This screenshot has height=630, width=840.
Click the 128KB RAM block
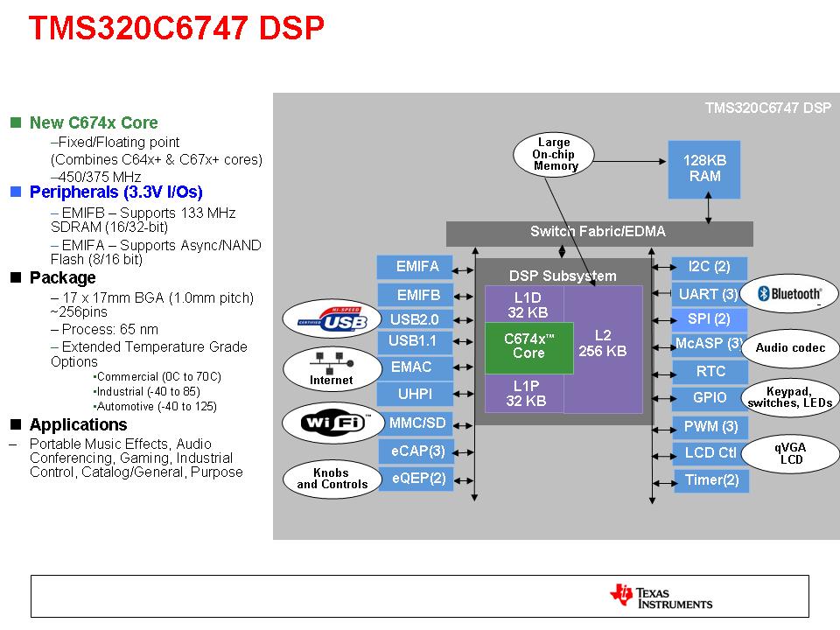(703, 170)
